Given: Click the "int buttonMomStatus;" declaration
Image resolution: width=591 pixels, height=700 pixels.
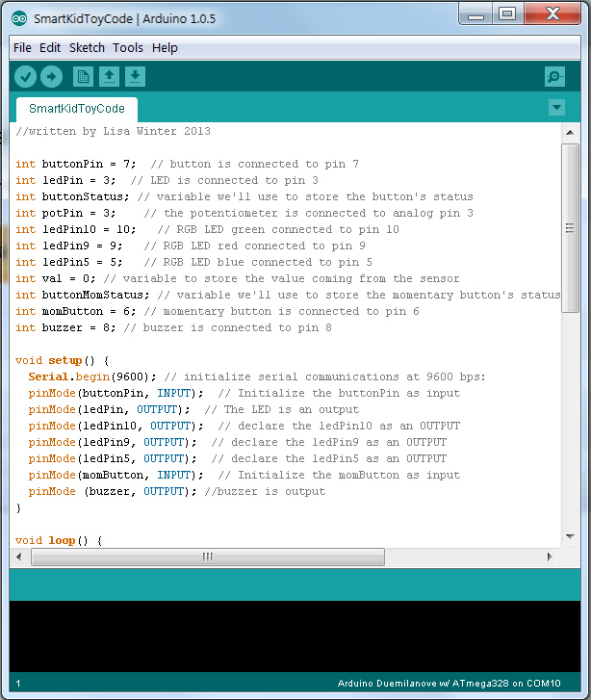Looking at the screenshot, I should tap(82, 295).
